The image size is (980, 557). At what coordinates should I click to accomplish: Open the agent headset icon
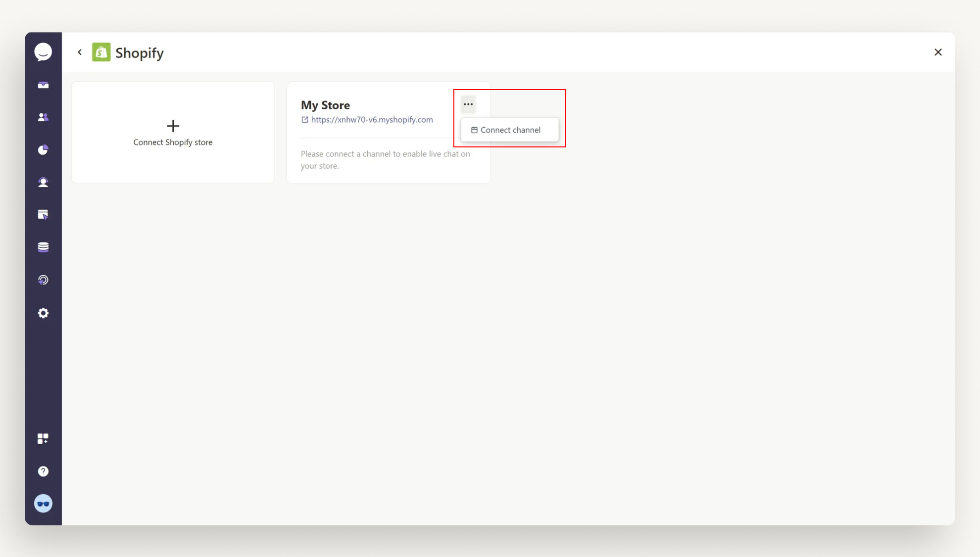coord(43,182)
